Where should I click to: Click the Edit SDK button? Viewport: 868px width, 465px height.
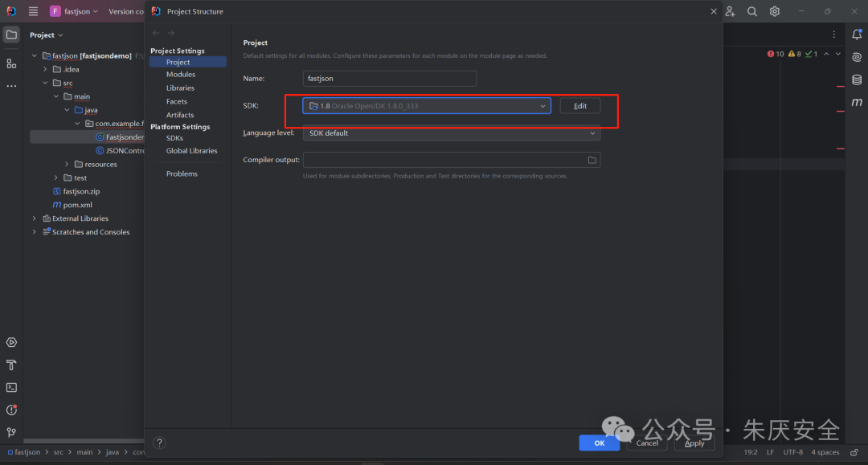coord(580,105)
